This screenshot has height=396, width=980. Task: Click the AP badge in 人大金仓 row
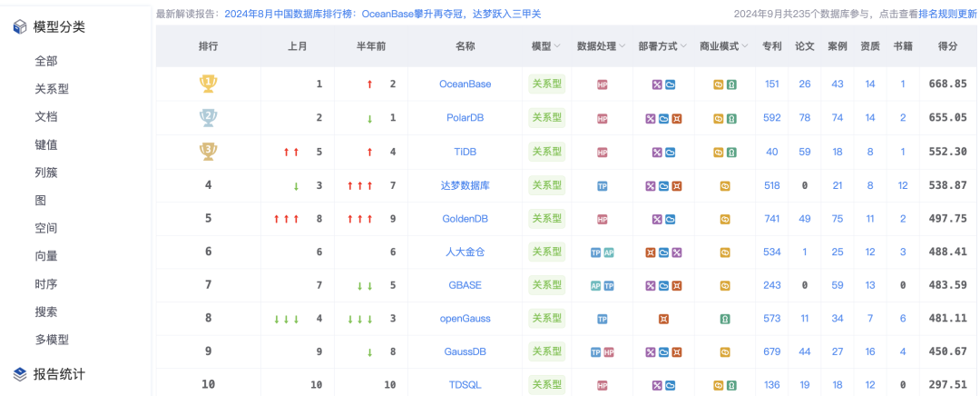pos(609,252)
